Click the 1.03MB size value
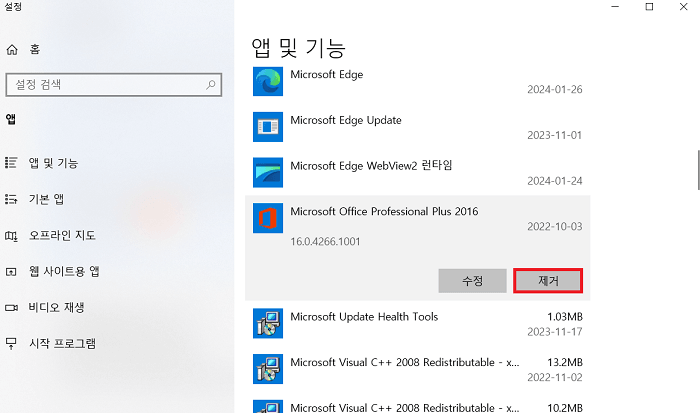This screenshot has height=413, width=700. pyautogui.click(x=565, y=317)
